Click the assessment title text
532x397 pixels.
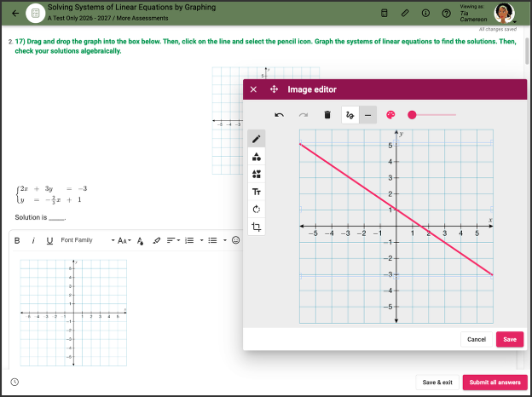tap(131, 7)
